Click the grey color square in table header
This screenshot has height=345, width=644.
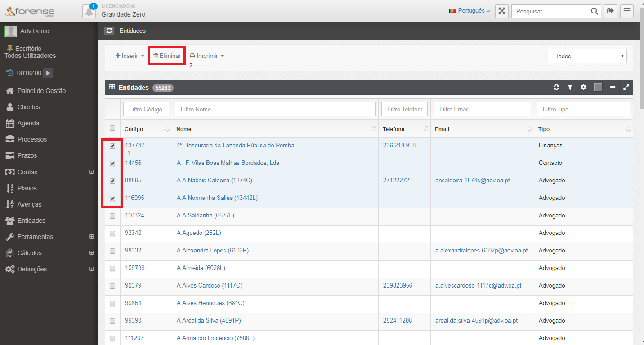click(598, 87)
